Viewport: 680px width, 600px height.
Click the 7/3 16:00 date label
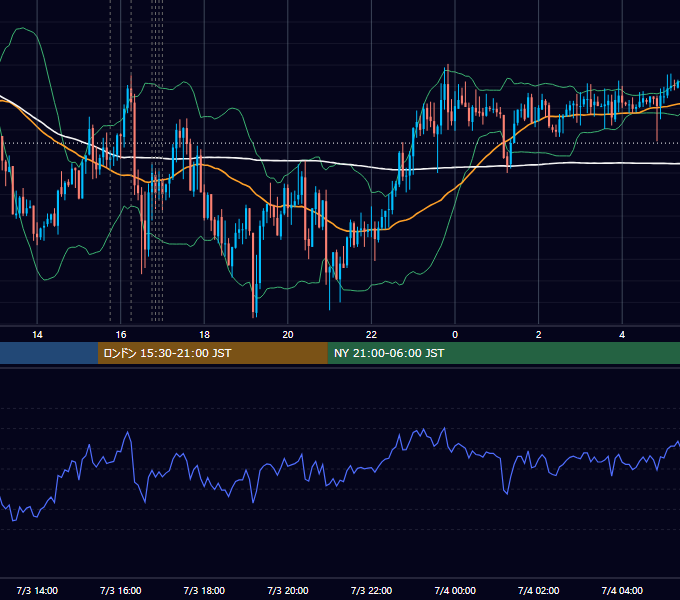click(x=121, y=591)
